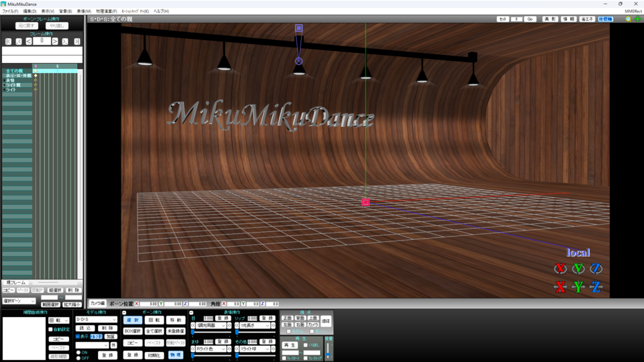
Task: Open the ファイル(F) menu
Action: [x=10, y=11]
